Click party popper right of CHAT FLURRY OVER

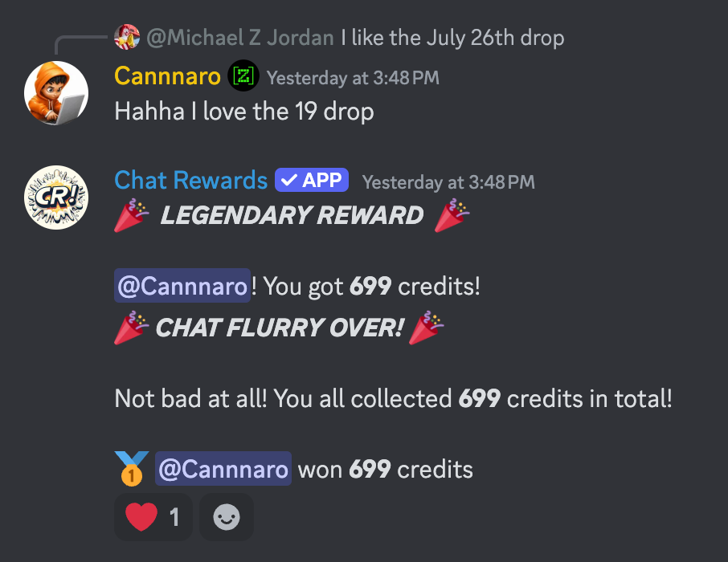pyautogui.click(x=426, y=328)
